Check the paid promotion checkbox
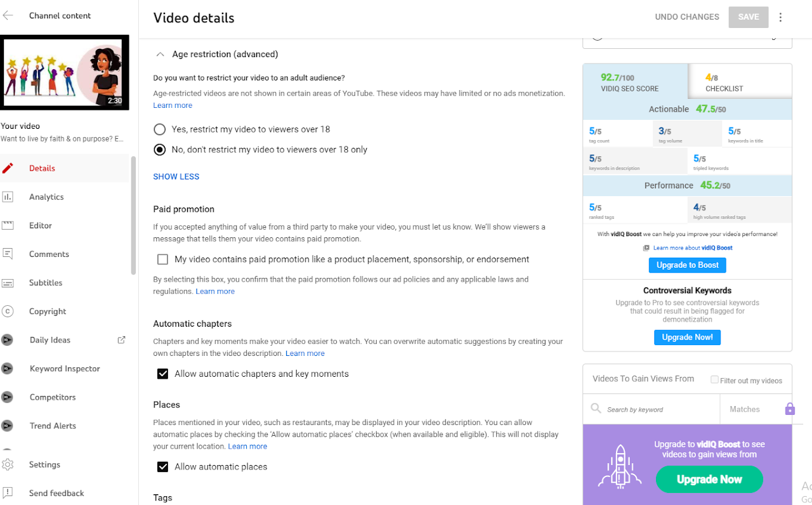 [x=163, y=259]
